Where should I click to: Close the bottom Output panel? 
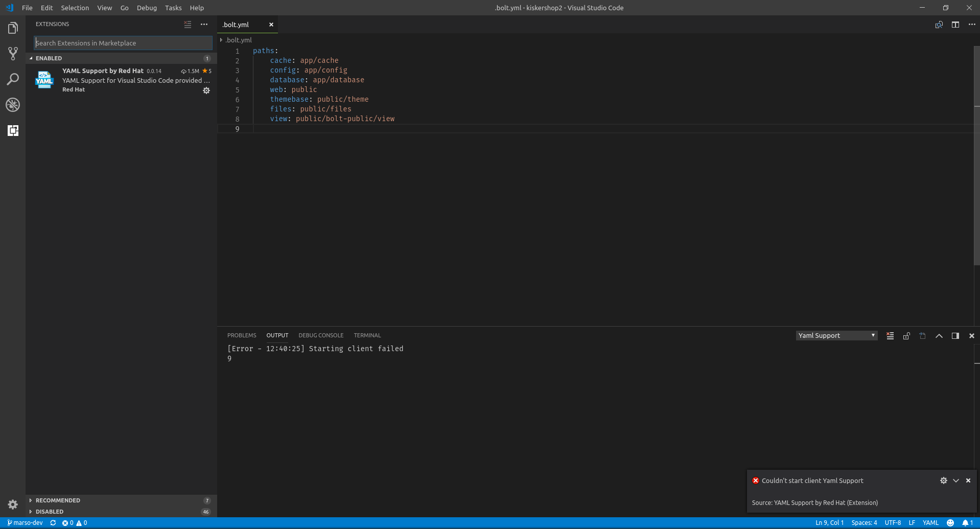tap(972, 336)
